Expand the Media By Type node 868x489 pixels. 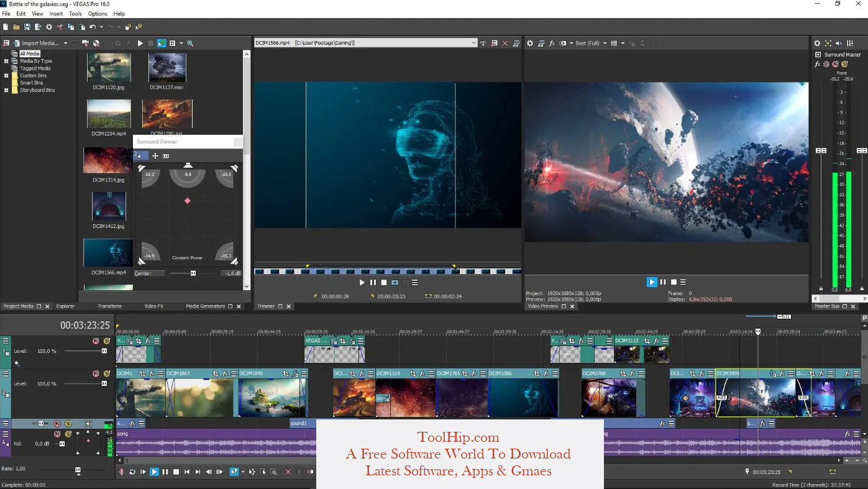point(6,62)
